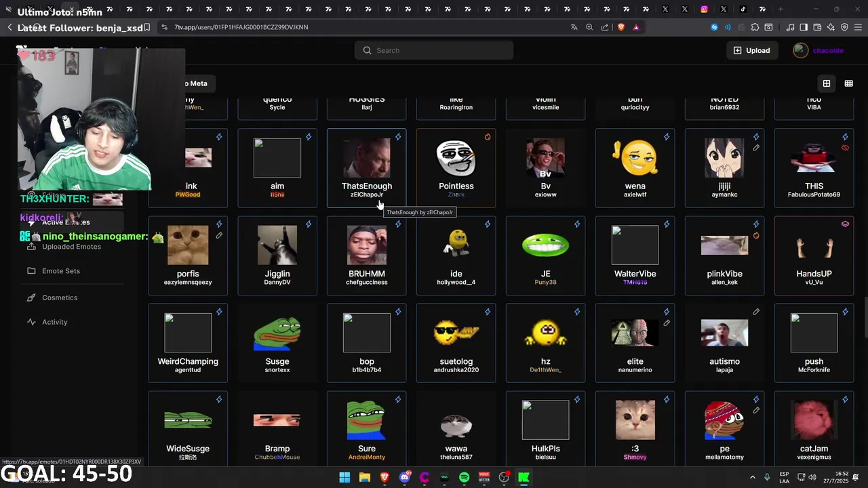The image size is (868, 488).
Task: Open a new browser tab
Action: coord(781,9)
